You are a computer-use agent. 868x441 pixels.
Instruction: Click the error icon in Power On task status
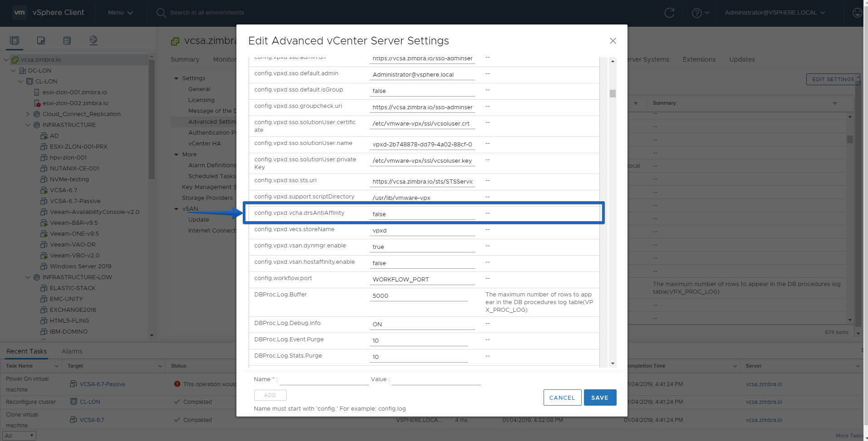[x=177, y=384]
